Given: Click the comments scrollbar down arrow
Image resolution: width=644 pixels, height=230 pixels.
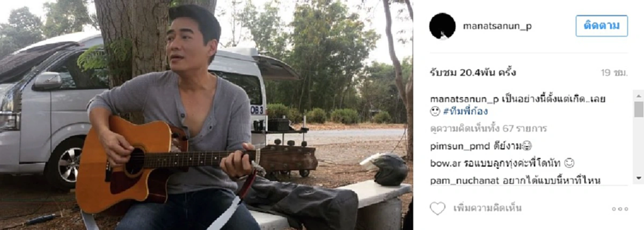Looking at the screenshot, I should [638, 178].
